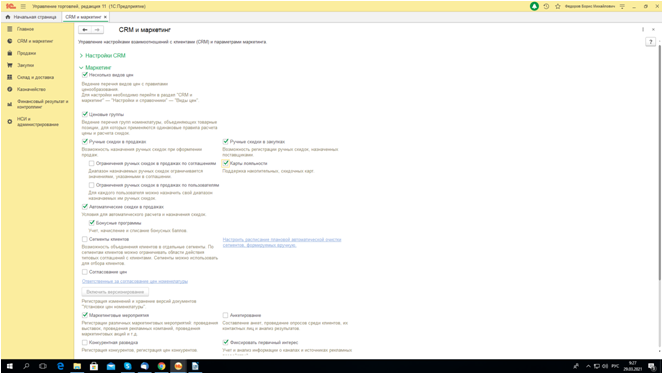Open Склад и доставка section in sidebar

pos(36,77)
